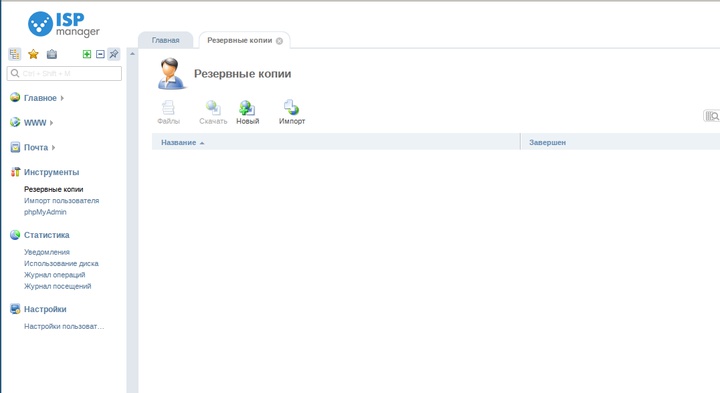Click the user avatar page icon
Viewport: 720px width, 393px height.
pos(171,73)
